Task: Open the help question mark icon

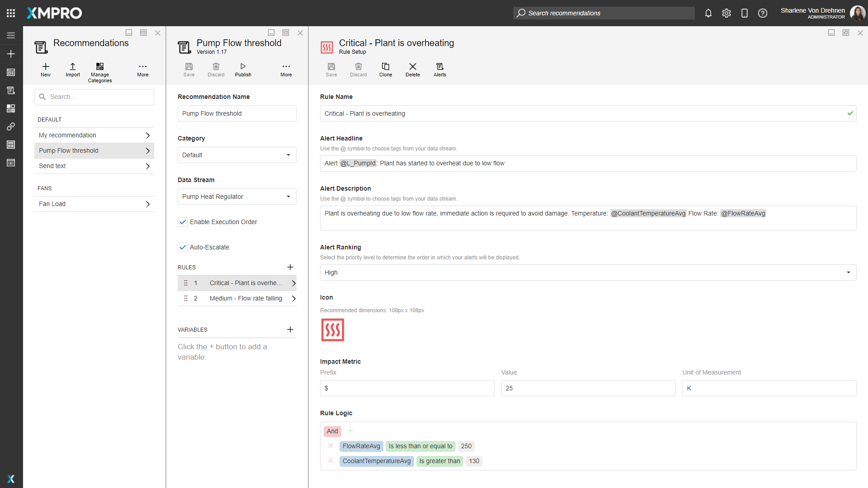Action: click(x=763, y=13)
